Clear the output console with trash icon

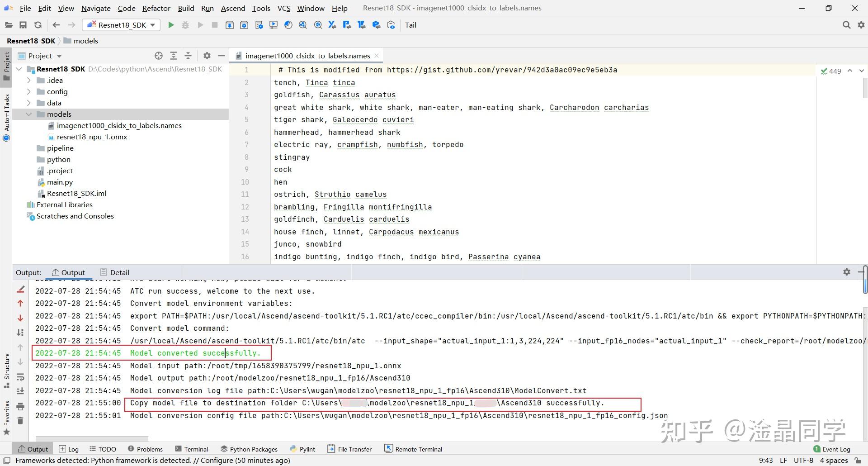20,420
